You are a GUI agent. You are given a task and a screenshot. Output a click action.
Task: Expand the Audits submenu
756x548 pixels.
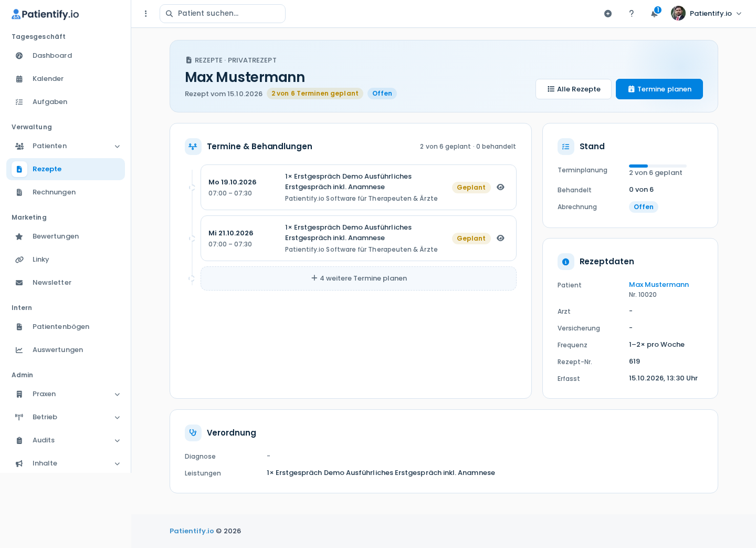[117, 441]
